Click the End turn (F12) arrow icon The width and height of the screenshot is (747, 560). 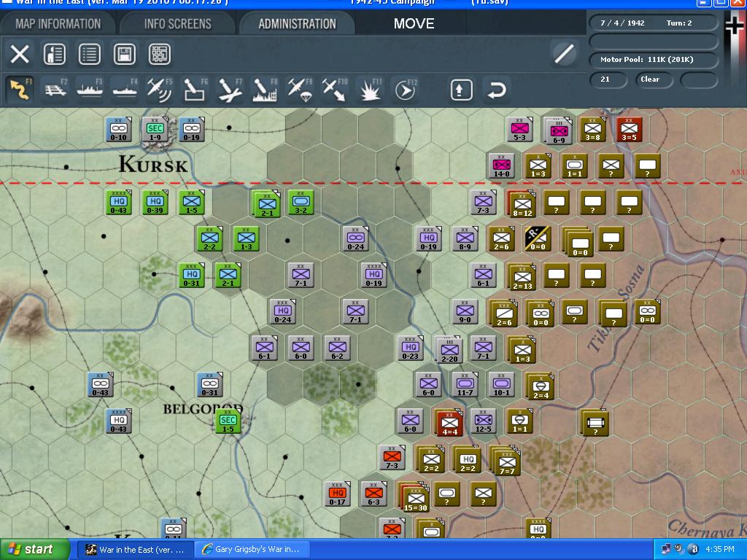click(405, 89)
